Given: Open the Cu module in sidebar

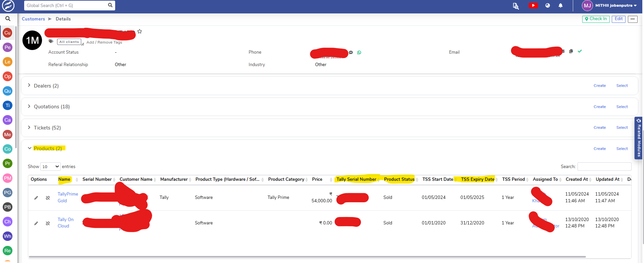Looking at the screenshot, I should 7,33.
